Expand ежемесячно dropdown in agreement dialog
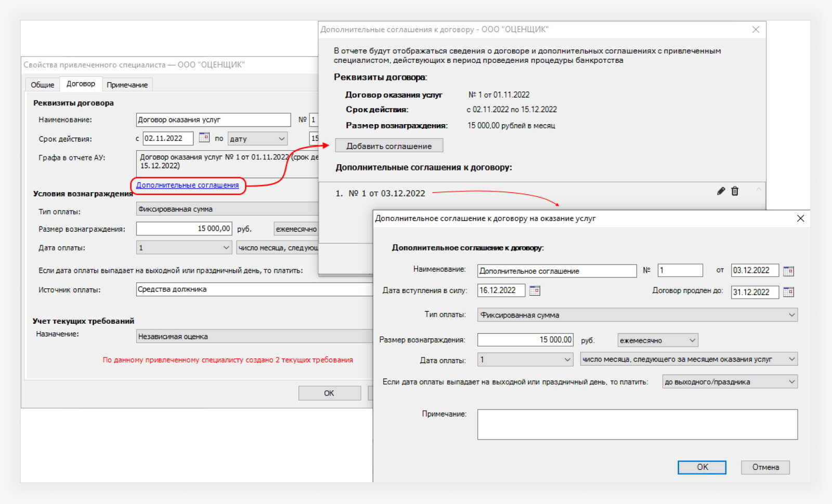This screenshot has height=504, width=832. click(x=658, y=340)
